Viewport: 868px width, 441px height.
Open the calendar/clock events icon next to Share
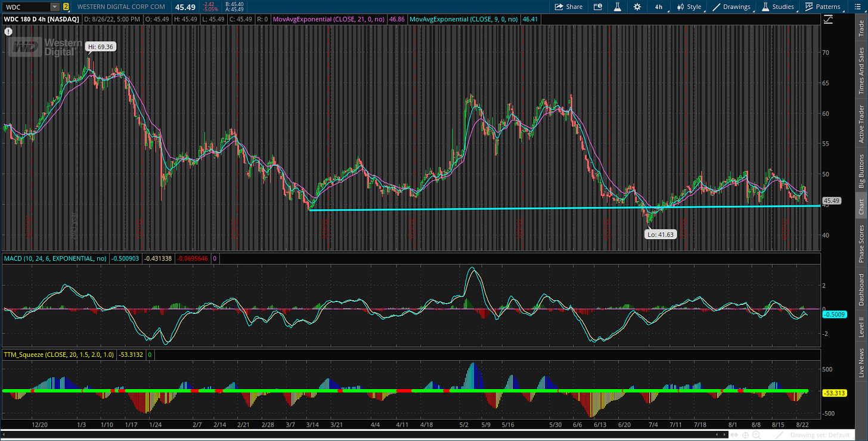coord(598,7)
